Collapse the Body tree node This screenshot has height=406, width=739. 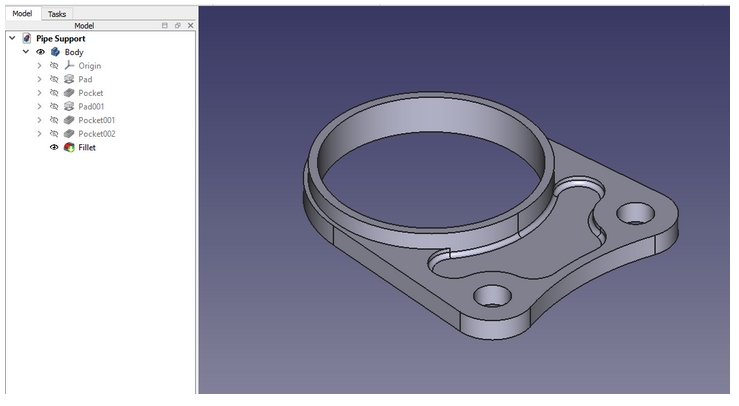pyautogui.click(x=26, y=52)
